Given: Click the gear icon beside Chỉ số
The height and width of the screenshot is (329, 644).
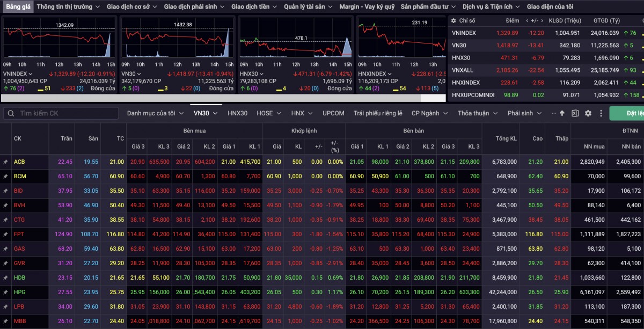Looking at the screenshot, I should pos(454,20).
